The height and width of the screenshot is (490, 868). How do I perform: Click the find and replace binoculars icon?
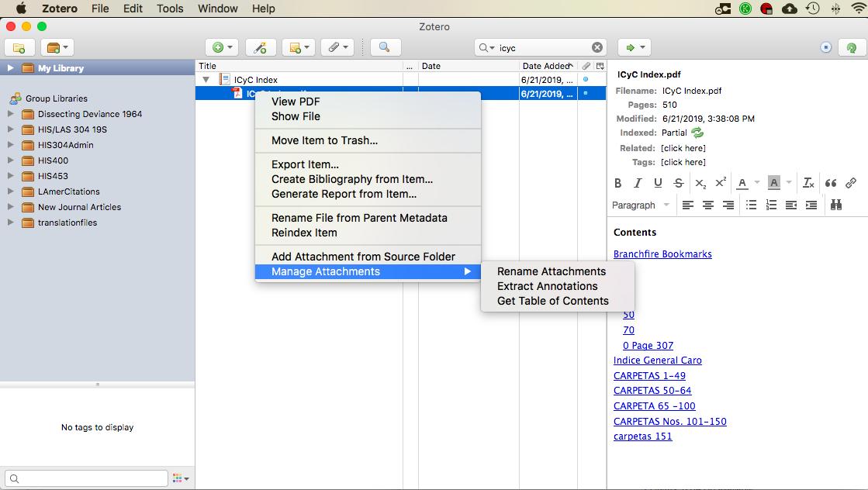[x=836, y=205]
